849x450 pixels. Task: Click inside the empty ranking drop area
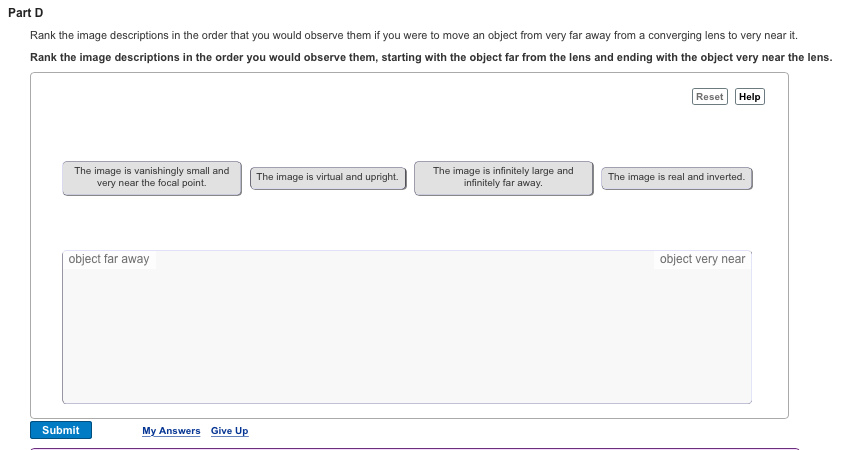(406, 335)
